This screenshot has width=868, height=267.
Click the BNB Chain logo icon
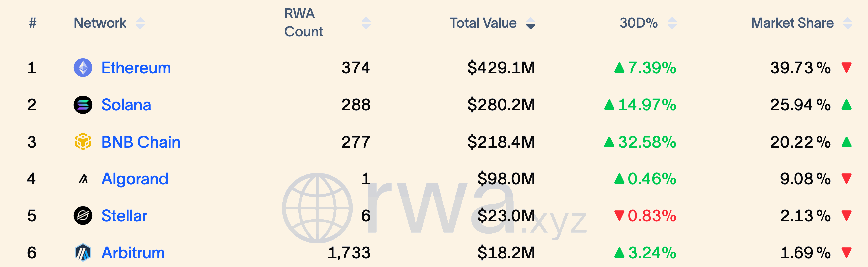coord(83,141)
